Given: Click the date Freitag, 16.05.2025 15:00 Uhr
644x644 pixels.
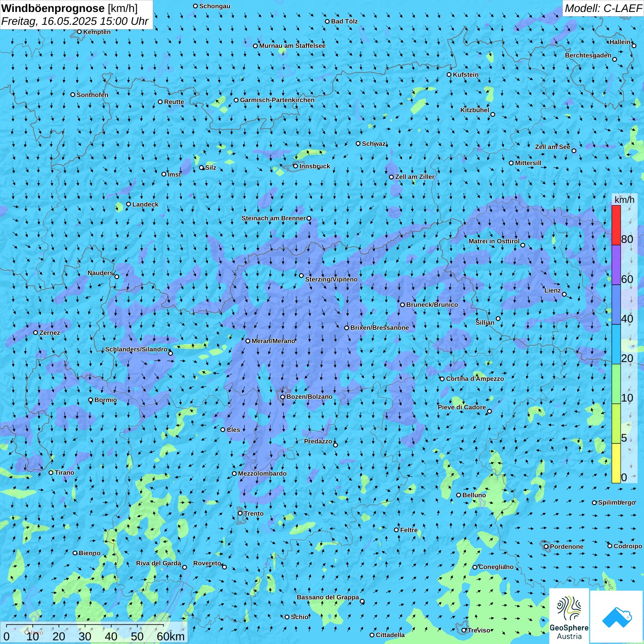Looking at the screenshot, I should click(75, 21).
